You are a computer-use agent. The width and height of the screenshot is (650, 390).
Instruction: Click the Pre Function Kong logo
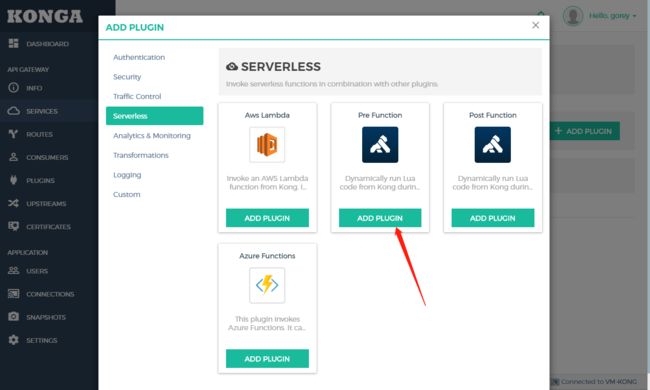point(380,145)
